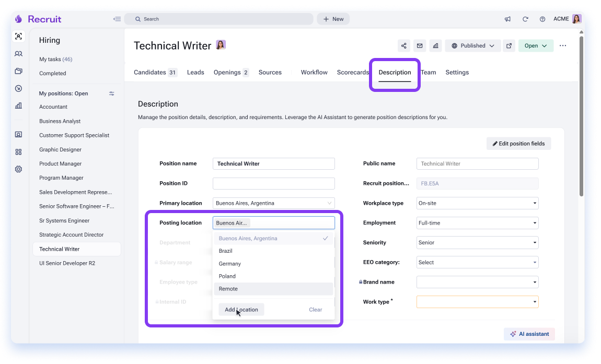Open the help question mark icon

pyautogui.click(x=542, y=19)
